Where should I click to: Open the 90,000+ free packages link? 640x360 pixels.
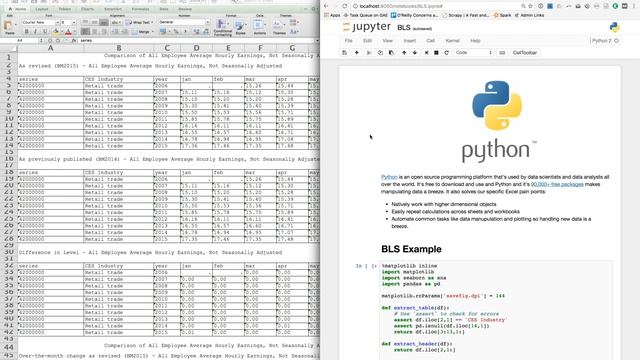(557, 184)
